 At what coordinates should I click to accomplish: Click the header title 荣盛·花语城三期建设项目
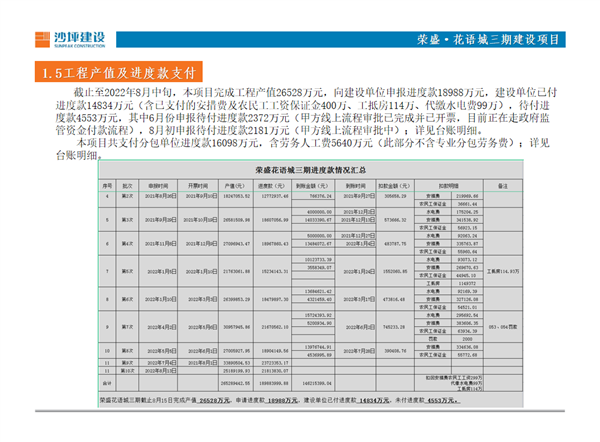pyautogui.click(x=488, y=39)
